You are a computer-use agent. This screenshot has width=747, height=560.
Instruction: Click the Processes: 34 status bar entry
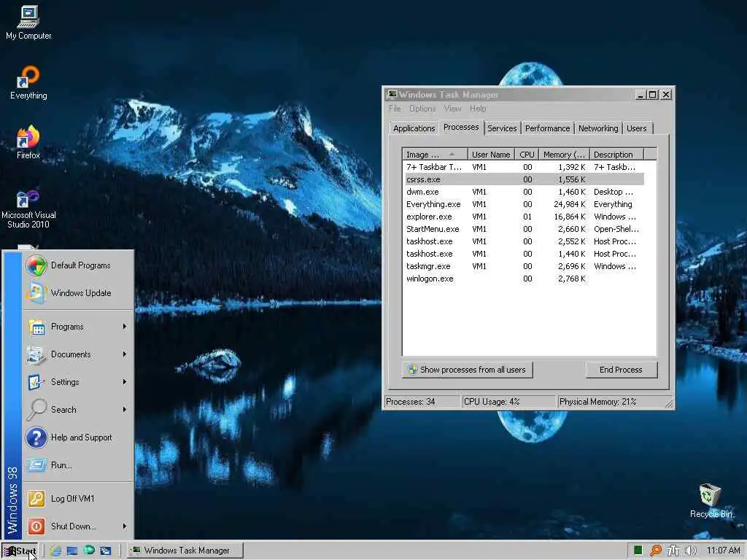click(422, 402)
